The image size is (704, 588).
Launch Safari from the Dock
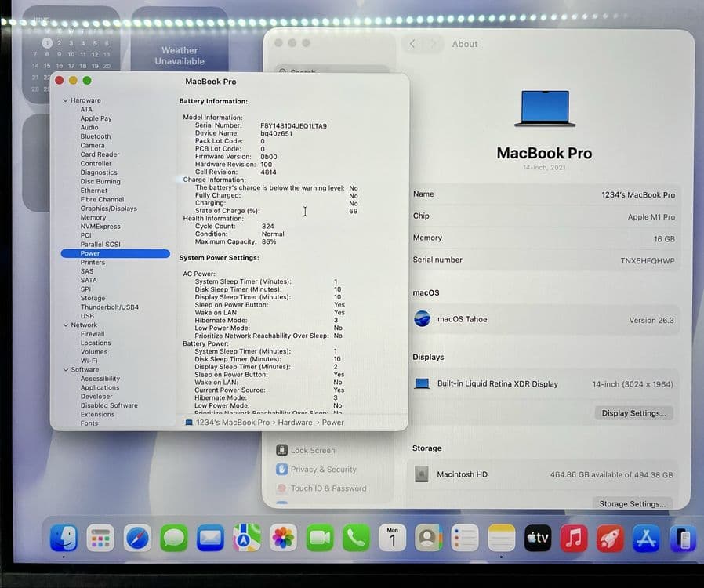[137, 537]
